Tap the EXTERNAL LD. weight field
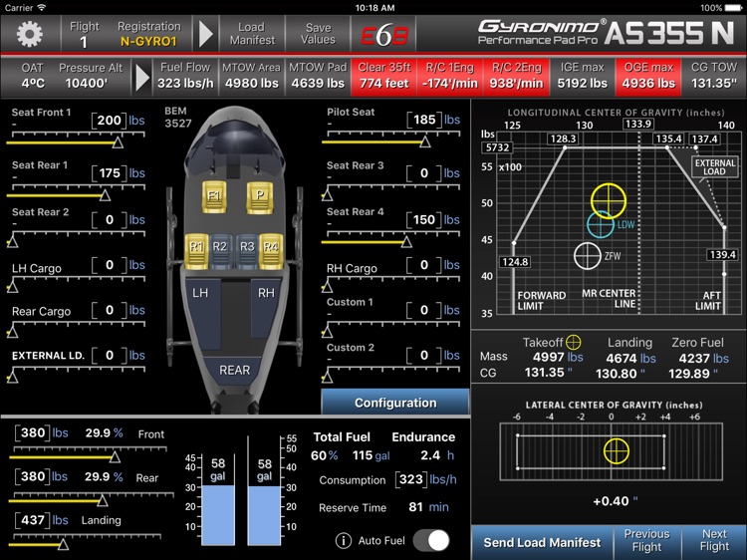This screenshot has width=747, height=560. [110, 356]
